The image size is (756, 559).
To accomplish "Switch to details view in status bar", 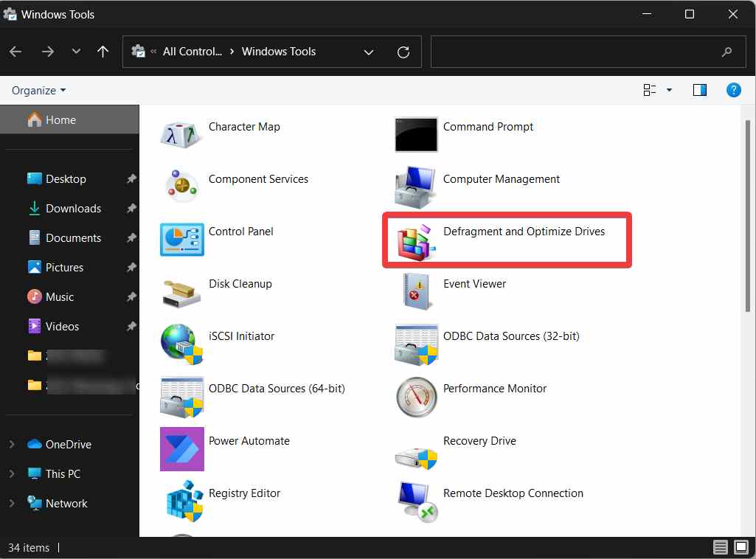I will pos(721,547).
